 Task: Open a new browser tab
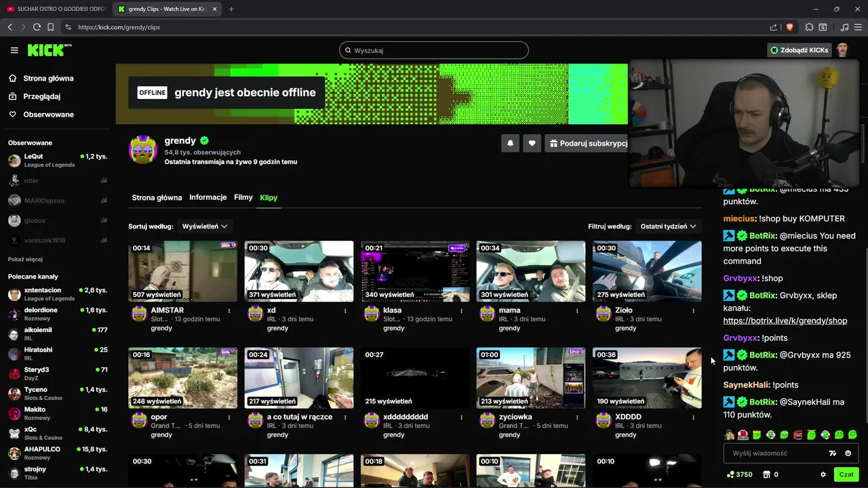pos(231,9)
